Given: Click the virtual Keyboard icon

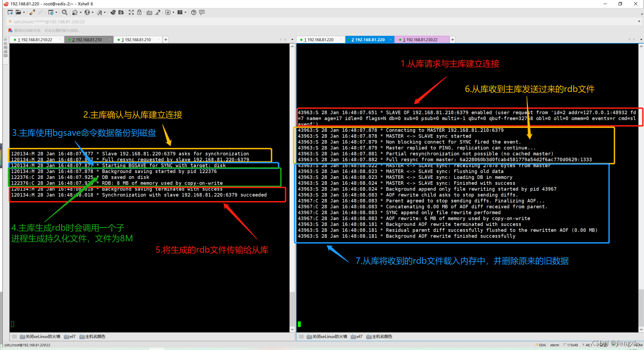Looking at the screenshot, I should tap(149, 12).
